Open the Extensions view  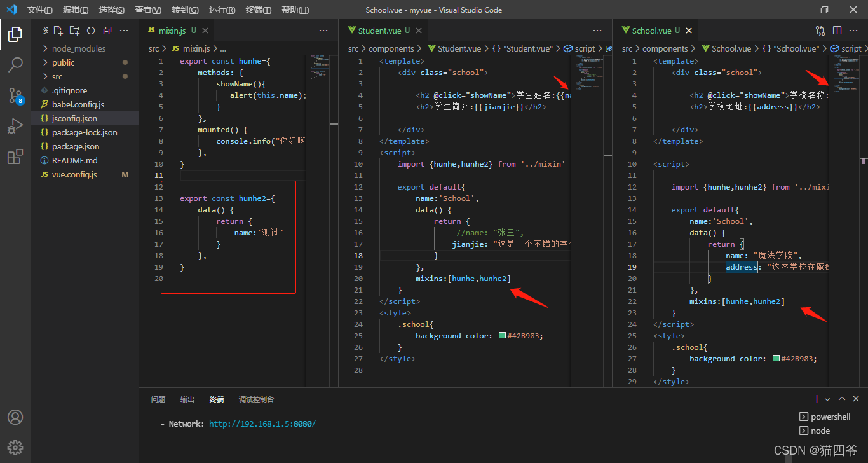tap(15, 156)
